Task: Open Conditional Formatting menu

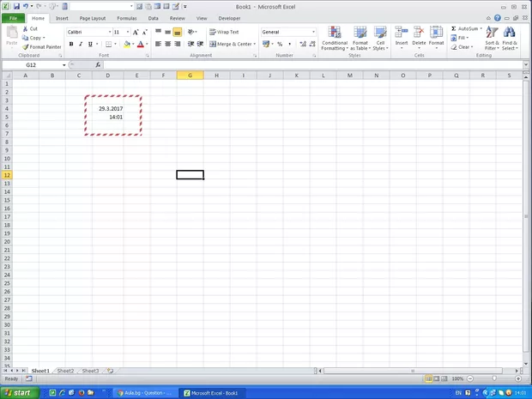Action: click(x=335, y=39)
